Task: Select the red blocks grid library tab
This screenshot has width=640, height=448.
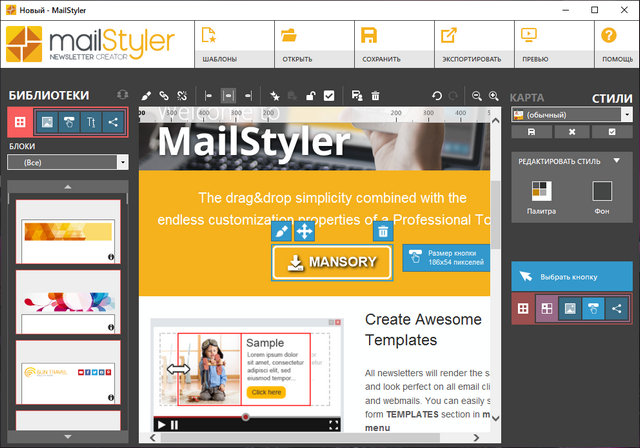Action: (x=20, y=122)
